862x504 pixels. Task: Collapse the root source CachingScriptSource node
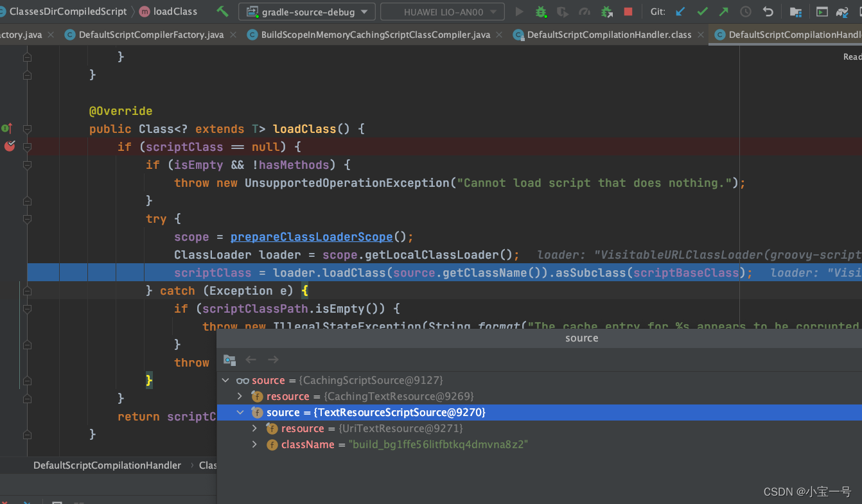tap(225, 380)
